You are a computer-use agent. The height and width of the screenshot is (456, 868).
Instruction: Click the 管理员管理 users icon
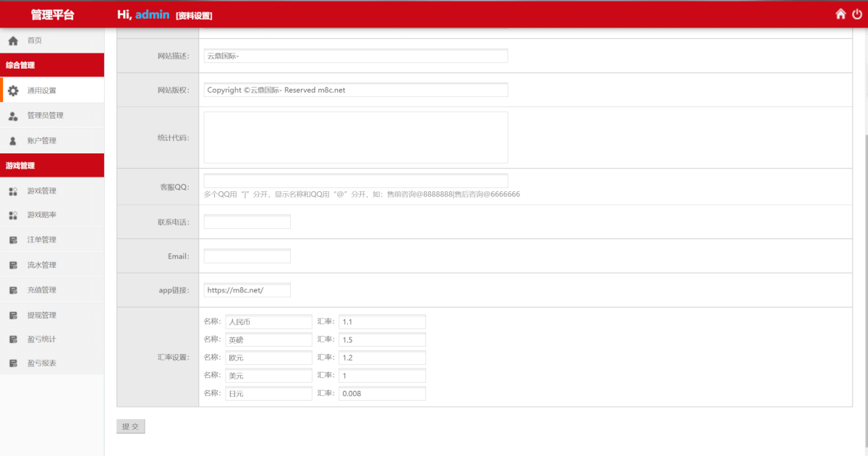13,116
